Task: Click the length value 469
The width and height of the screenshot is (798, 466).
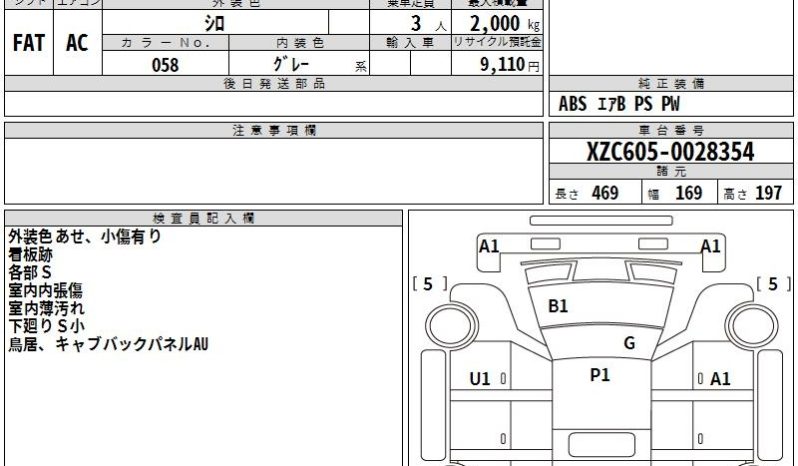Action: click(605, 193)
